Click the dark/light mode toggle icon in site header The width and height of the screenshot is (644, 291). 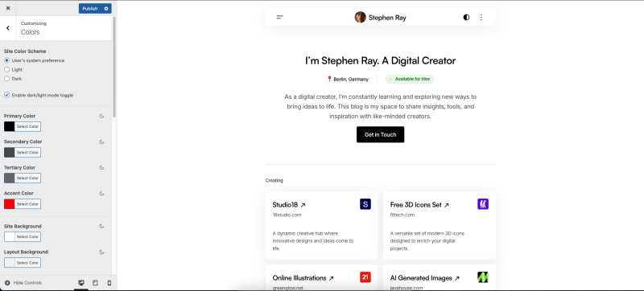466,17
